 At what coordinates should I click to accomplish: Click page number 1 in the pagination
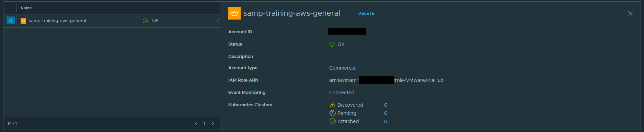tap(204, 123)
